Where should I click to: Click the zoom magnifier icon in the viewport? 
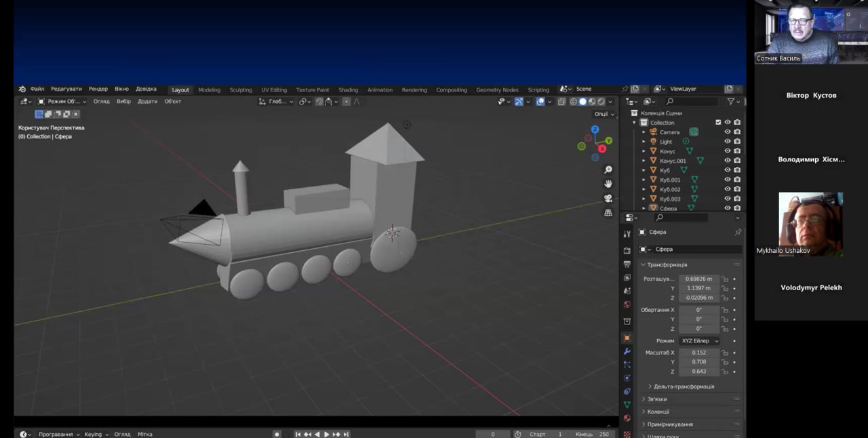[x=608, y=170]
